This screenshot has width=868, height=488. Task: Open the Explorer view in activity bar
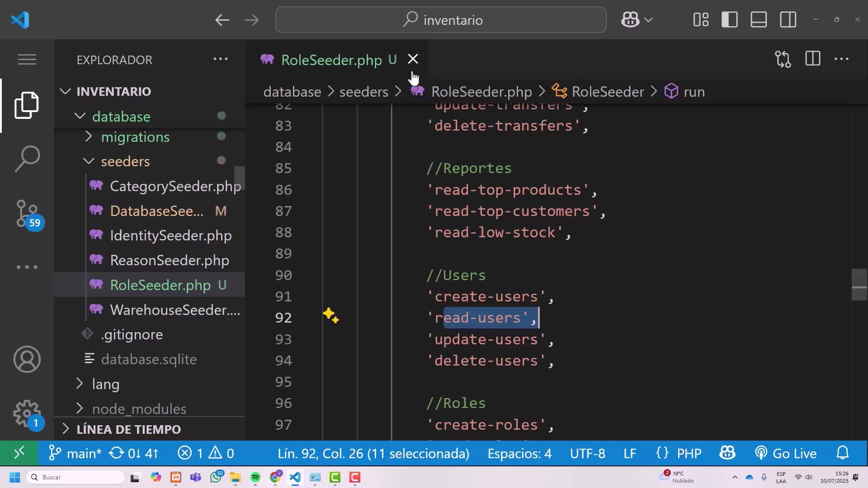27,105
